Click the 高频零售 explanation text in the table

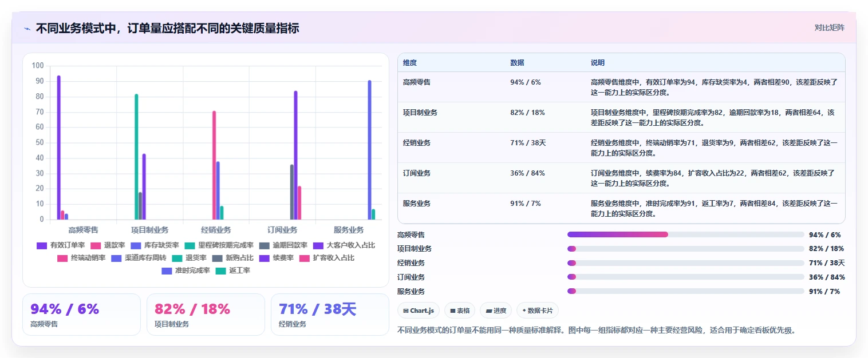click(x=713, y=87)
